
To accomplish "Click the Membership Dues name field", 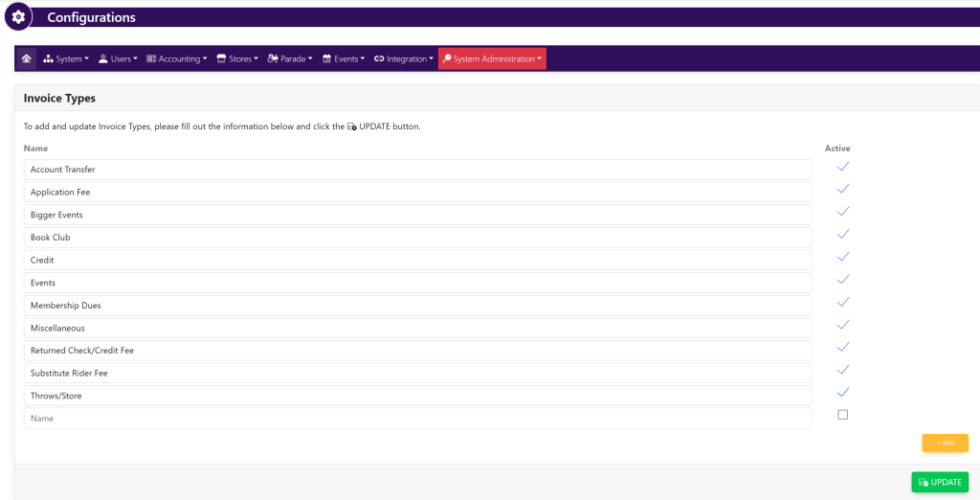I will tap(417, 306).
